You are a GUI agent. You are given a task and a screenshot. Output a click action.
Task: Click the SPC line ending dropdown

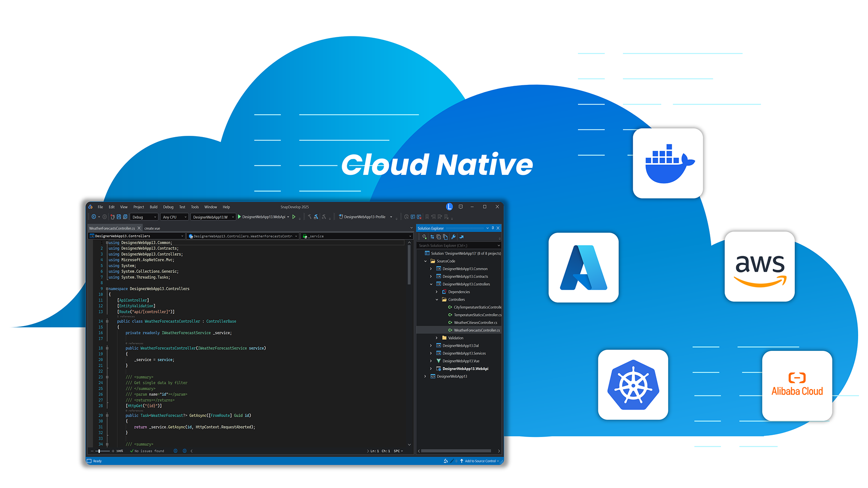[x=398, y=451]
